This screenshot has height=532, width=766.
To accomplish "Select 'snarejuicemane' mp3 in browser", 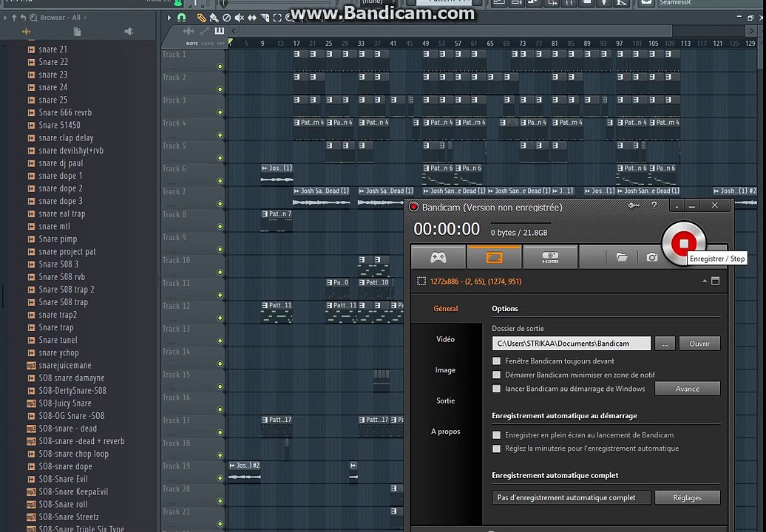I will [x=64, y=365].
